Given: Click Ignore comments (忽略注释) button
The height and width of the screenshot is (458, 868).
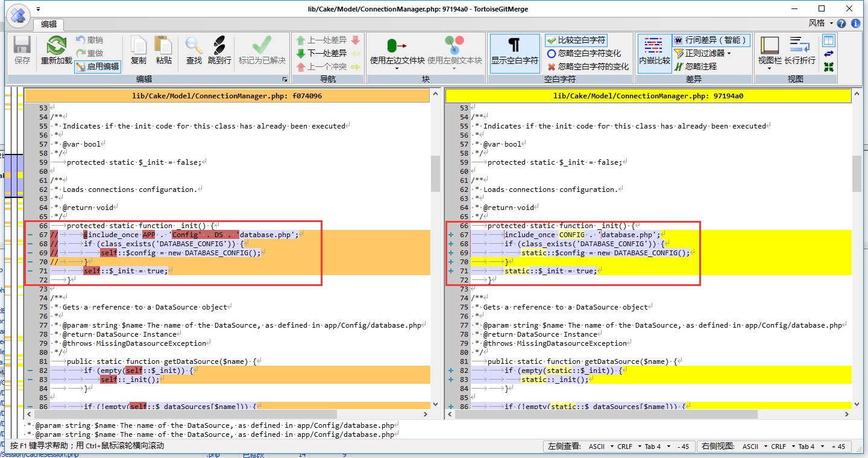Looking at the screenshot, I should [700, 66].
